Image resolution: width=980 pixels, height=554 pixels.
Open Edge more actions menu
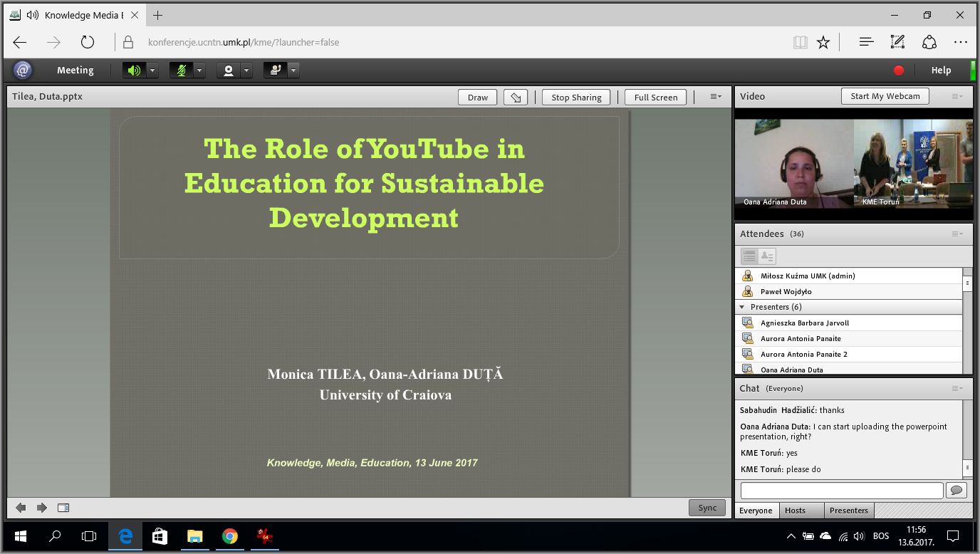click(x=961, y=42)
